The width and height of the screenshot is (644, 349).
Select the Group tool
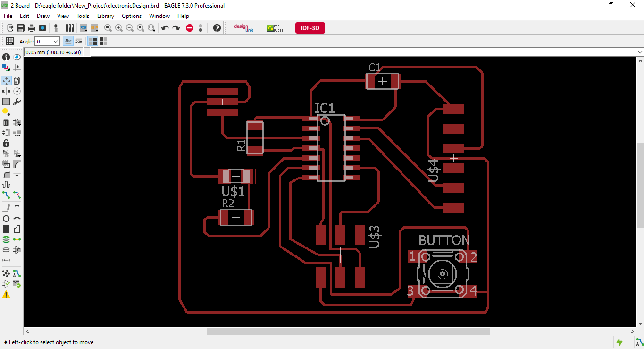click(6, 102)
